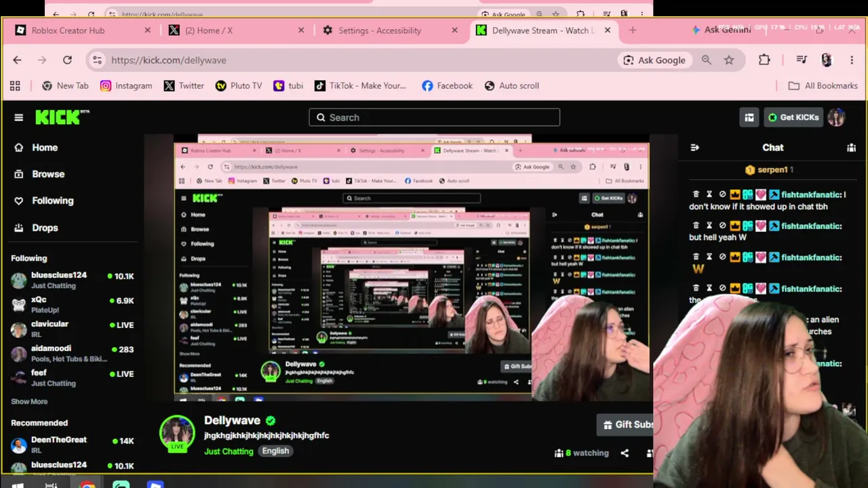Open the New Tab bookmark
868x488 pixels.
point(65,85)
